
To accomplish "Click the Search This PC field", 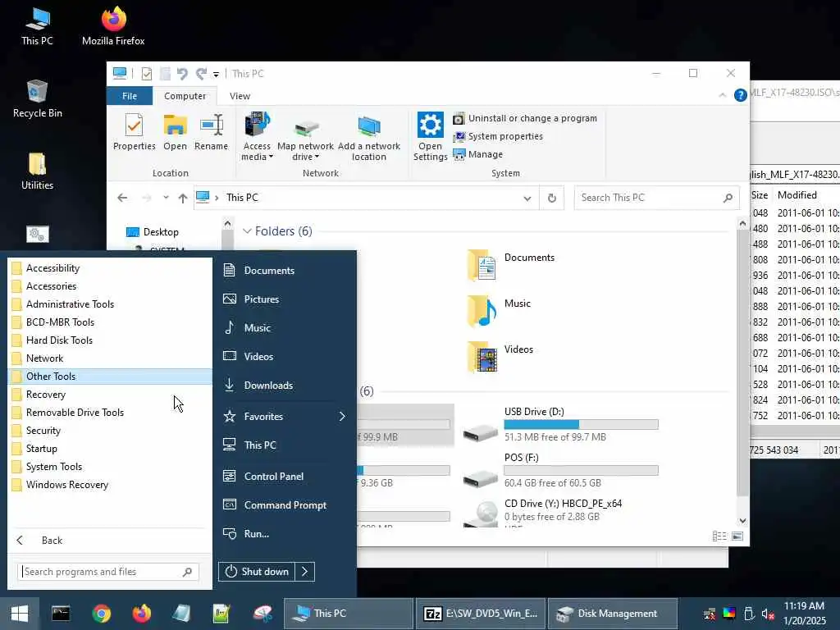I will point(656,198).
